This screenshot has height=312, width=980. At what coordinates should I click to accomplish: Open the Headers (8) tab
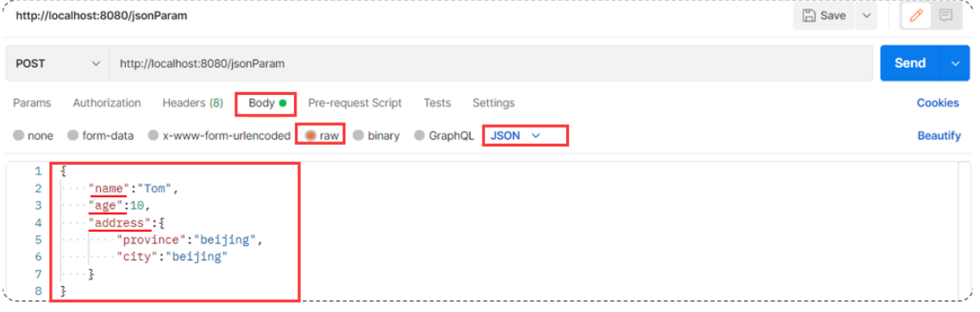[192, 103]
